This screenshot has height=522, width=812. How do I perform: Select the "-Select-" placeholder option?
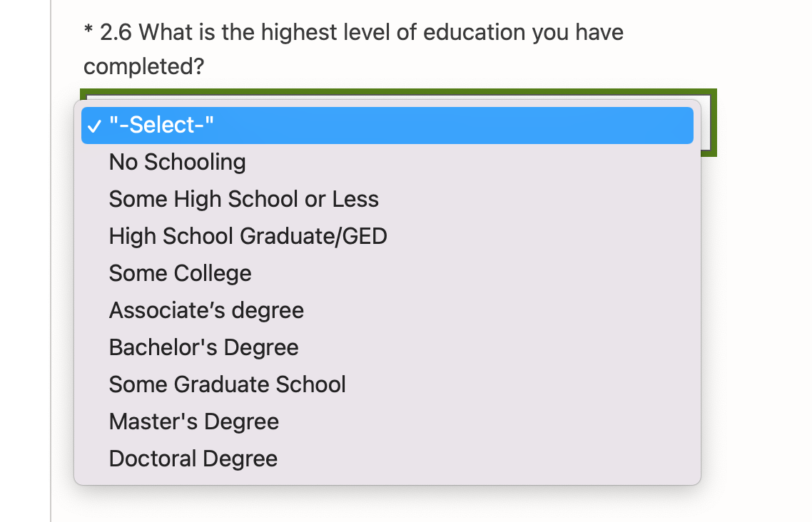(x=161, y=126)
